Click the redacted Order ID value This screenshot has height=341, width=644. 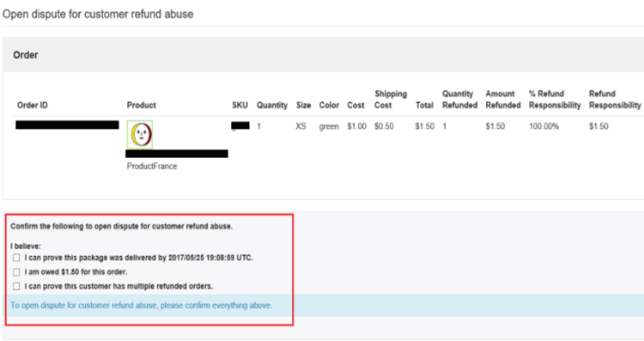click(x=67, y=125)
